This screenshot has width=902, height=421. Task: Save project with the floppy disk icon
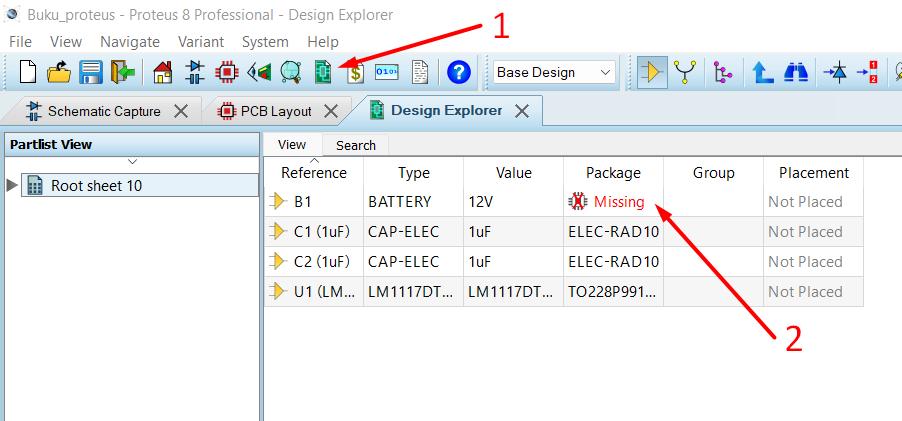tap(91, 72)
